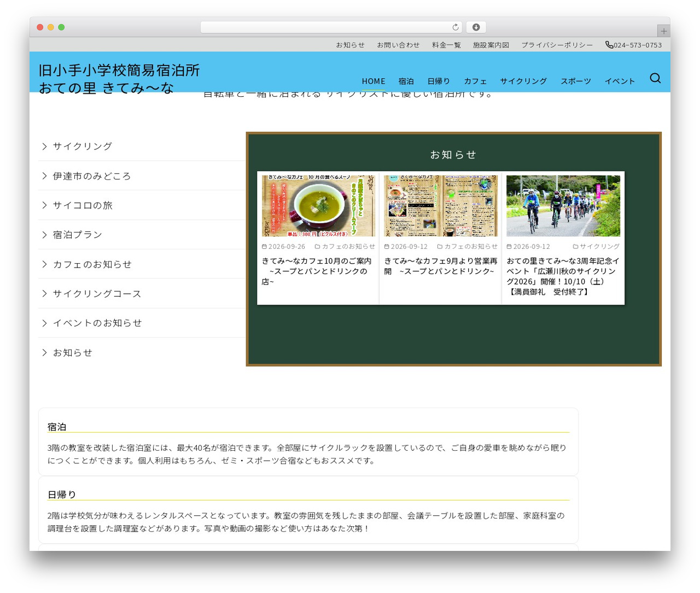Open the カフェ navigation menu
Screen dimensions: 700x593
coord(475,81)
